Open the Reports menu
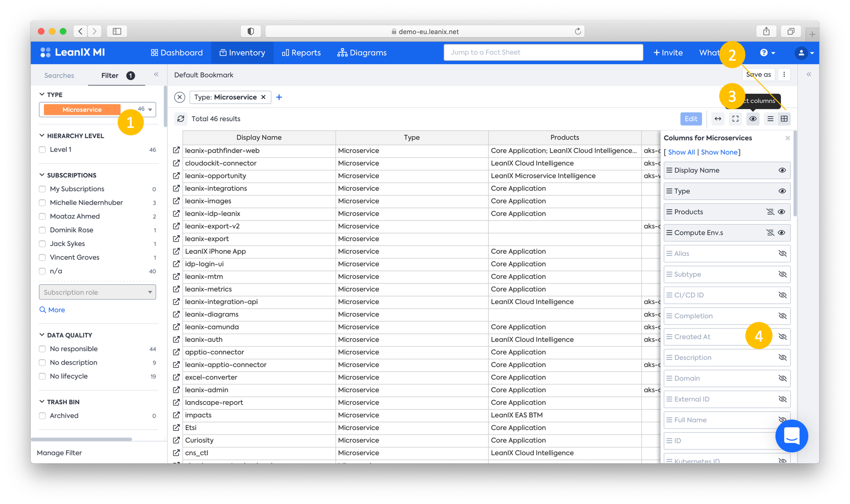The image size is (850, 504). pyautogui.click(x=301, y=53)
